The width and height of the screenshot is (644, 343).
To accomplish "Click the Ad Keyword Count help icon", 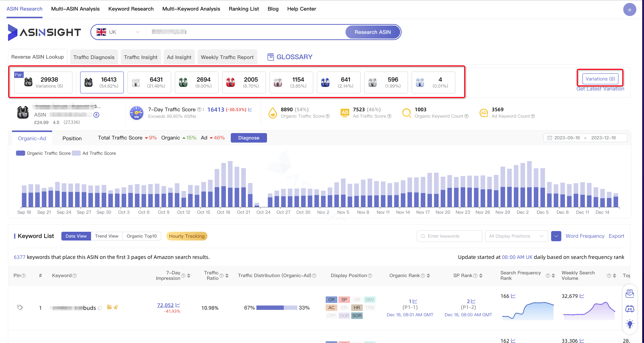I will (x=533, y=116).
